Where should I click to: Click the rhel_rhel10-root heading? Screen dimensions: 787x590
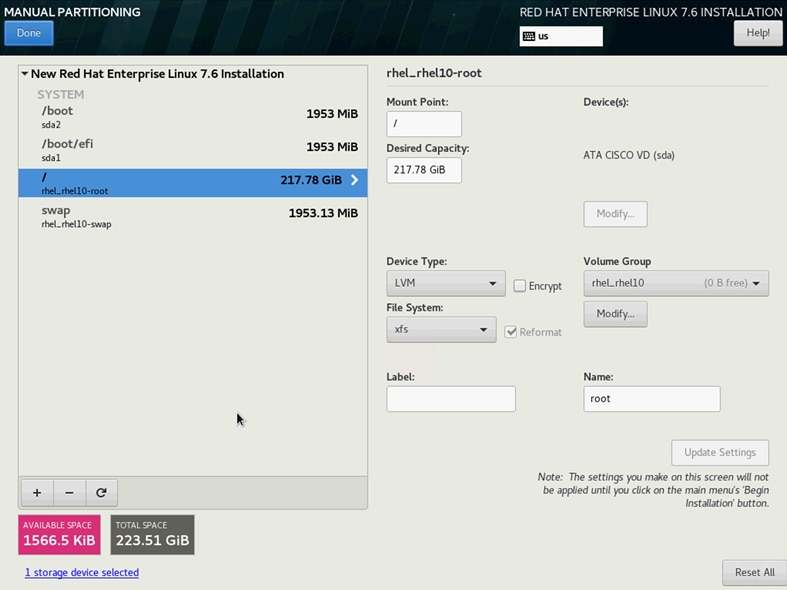tap(434, 73)
